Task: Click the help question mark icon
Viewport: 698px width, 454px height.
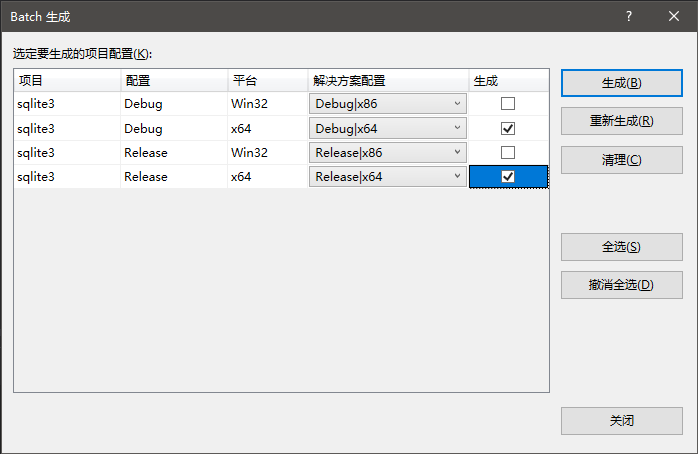Action: pos(629,16)
